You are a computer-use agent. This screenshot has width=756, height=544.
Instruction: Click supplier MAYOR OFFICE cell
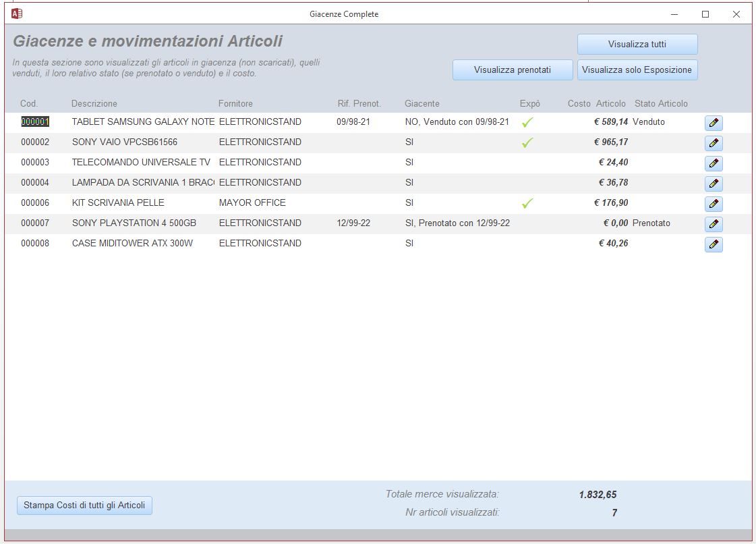(252, 202)
